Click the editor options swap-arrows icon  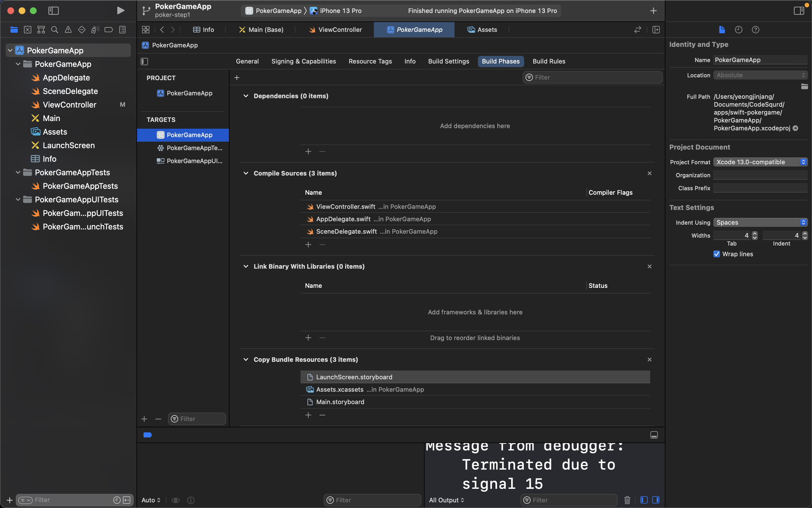[x=637, y=30]
